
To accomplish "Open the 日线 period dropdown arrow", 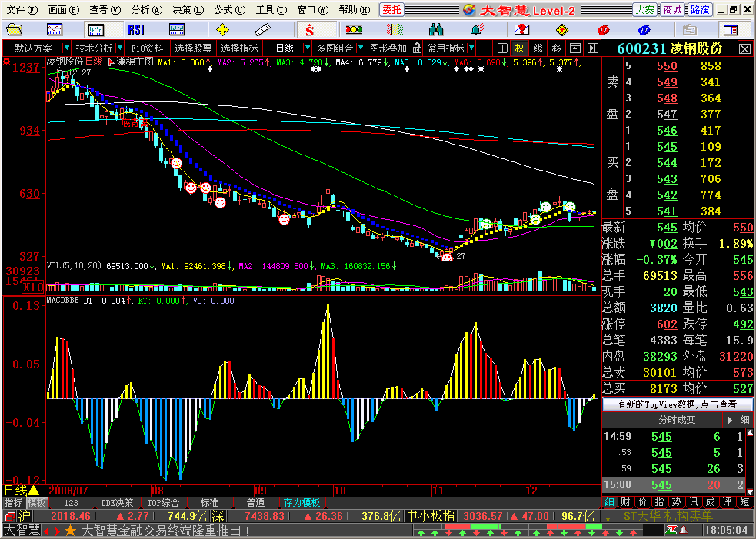I will [x=307, y=48].
